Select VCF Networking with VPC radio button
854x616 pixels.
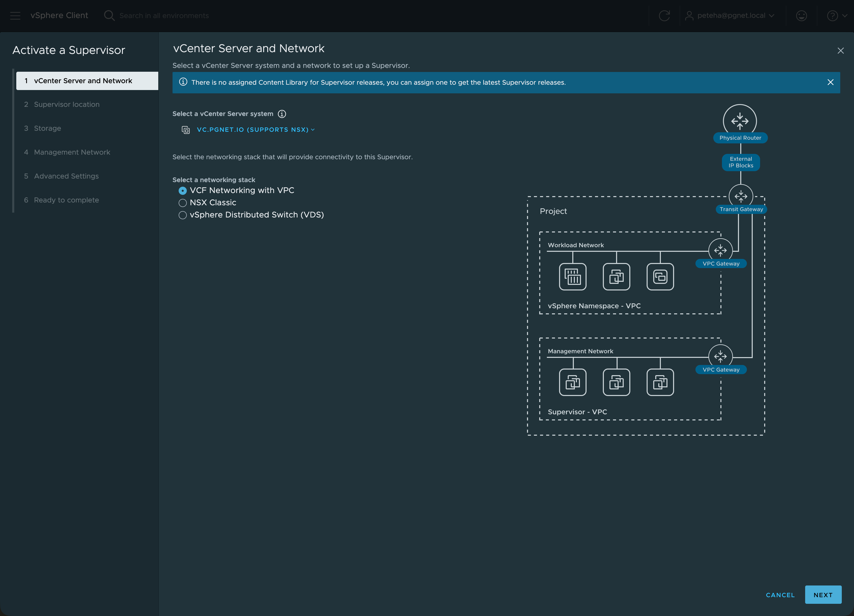click(x=183, y=191)
